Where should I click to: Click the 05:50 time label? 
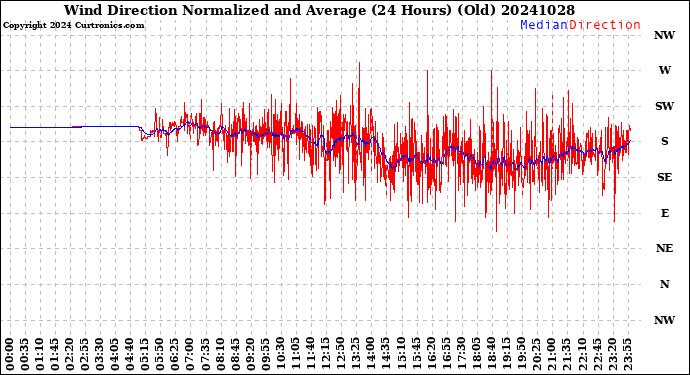161,355
